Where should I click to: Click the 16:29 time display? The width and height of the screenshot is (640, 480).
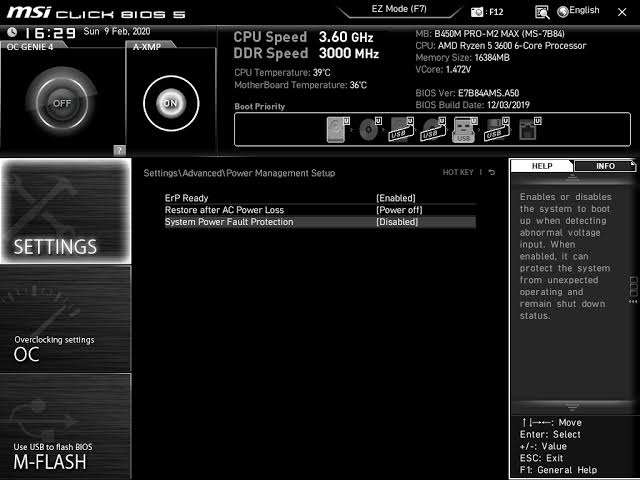[x=50, y=33]
